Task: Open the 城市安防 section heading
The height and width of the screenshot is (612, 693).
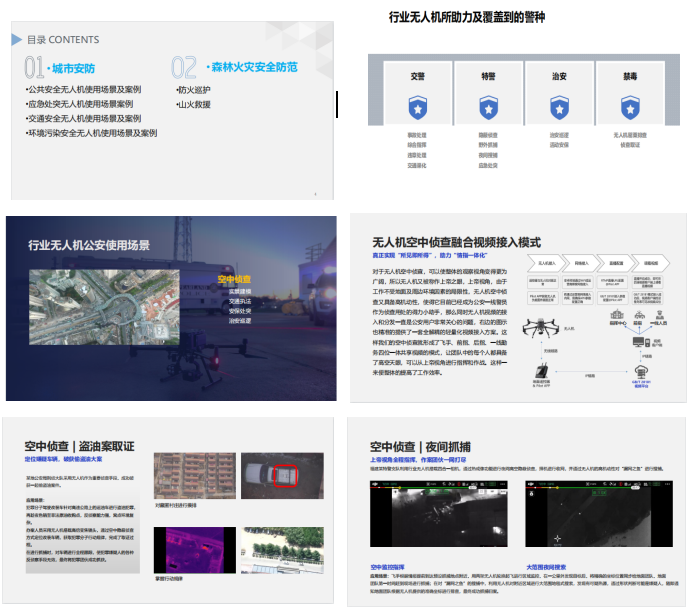Action: 73,69
